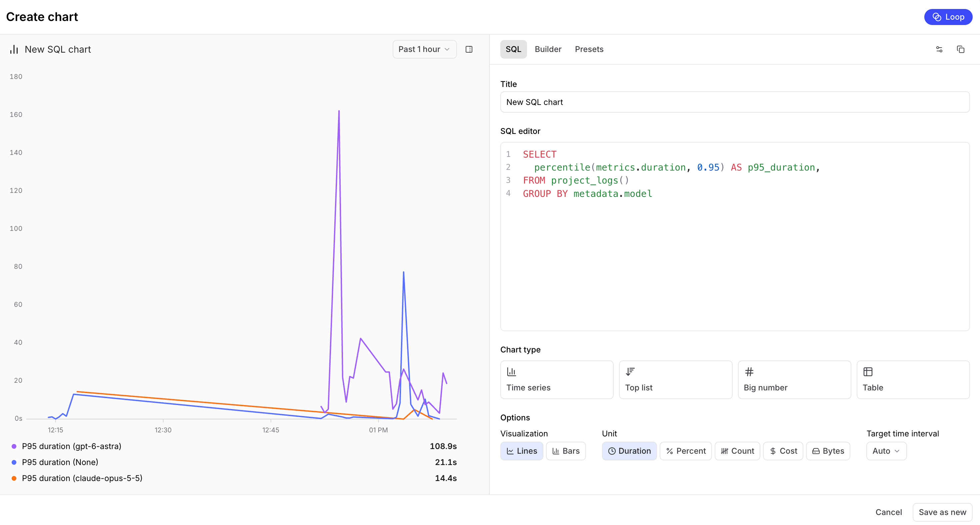Click the bar chart icon beside New SQL chart

tap(14, 49)
